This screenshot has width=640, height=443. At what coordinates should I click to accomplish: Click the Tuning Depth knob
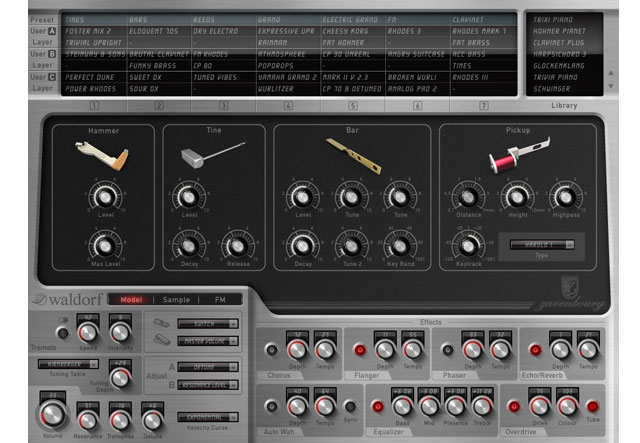coord(120,378)
